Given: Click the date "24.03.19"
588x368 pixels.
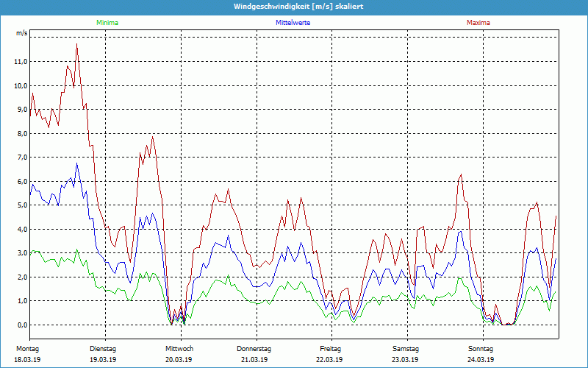Looking at the screenshot, I should click(x=481, y=360).
